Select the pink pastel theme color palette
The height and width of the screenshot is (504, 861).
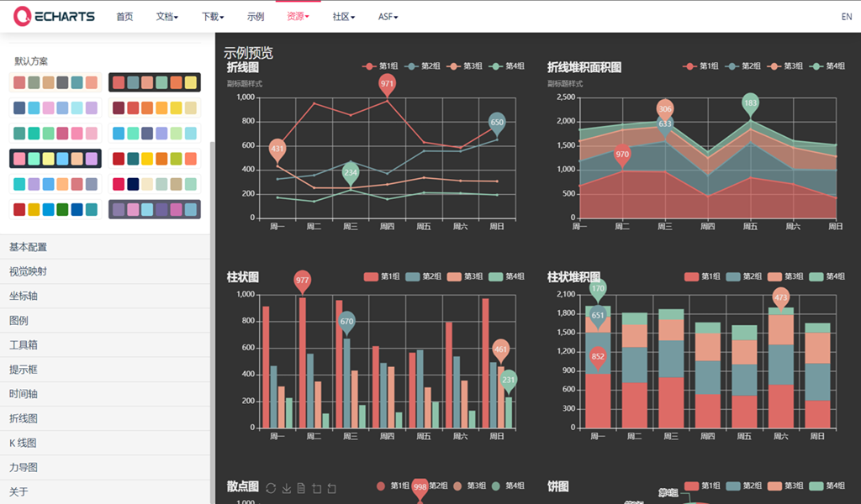(55, 159)
